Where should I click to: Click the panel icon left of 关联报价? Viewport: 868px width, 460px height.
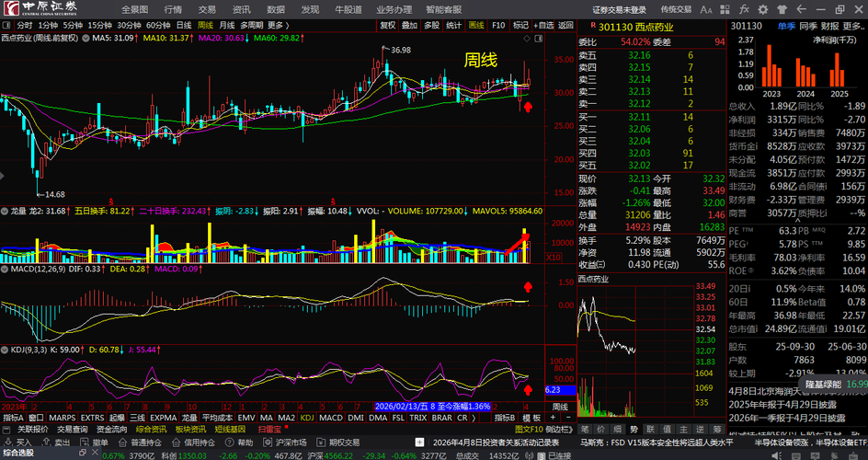(x=6, y=429)
